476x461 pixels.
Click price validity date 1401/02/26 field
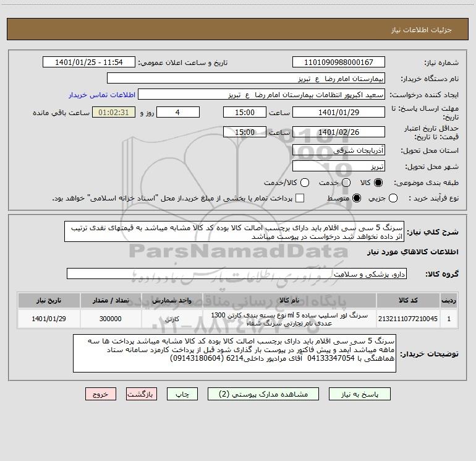[339, 132]
